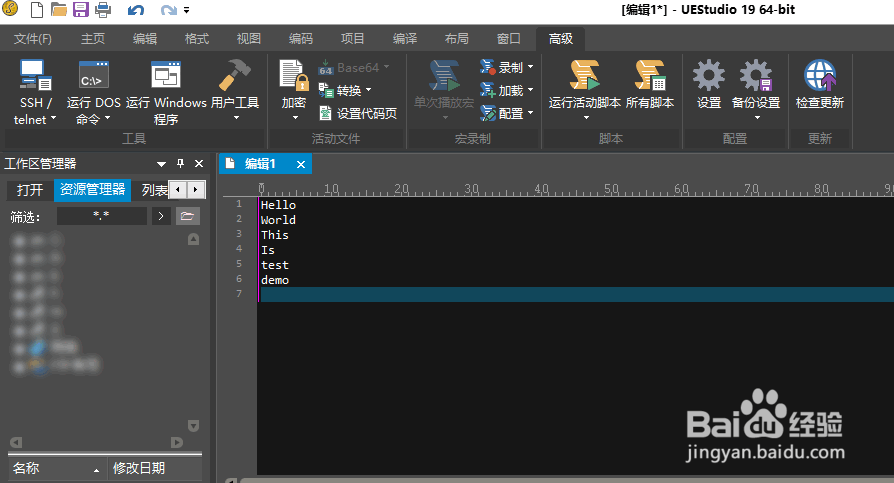The height and width of the screenshot is (483, 894).
Task: Switch to the 编译 ribbon tab
Action: pos(405,39)
